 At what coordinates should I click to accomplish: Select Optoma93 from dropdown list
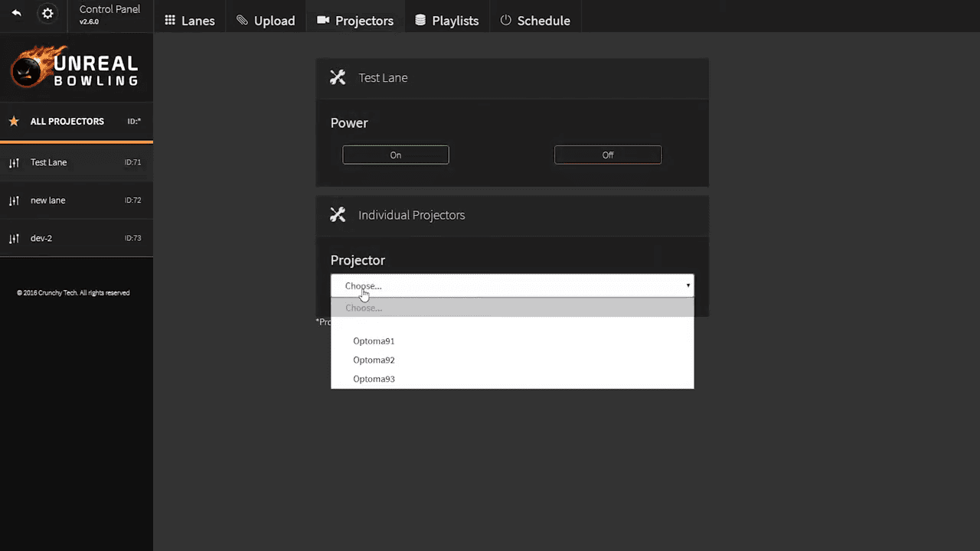click(x=512, y=379)
